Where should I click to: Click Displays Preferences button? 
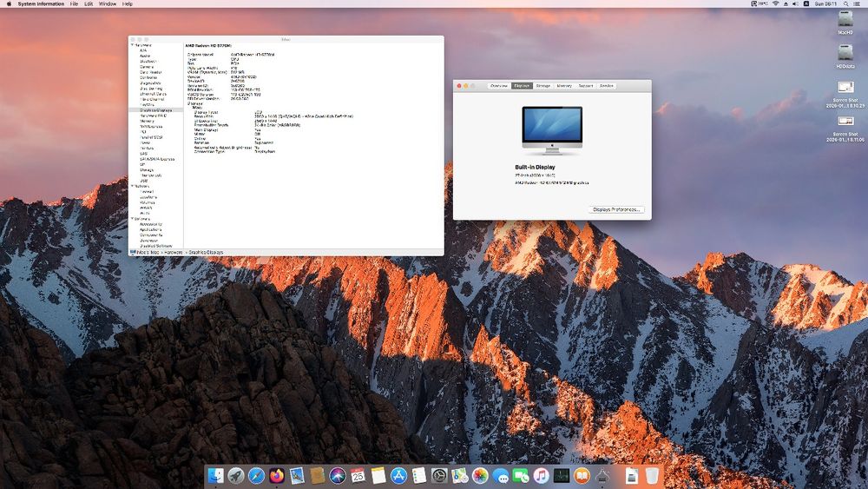(616, 209)
